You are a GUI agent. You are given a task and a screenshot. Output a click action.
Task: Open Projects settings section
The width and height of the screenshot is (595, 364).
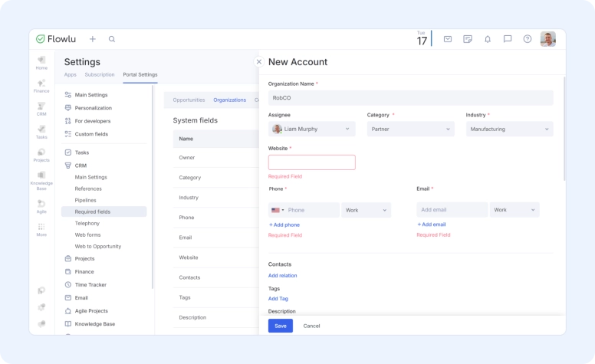[84, 258]
